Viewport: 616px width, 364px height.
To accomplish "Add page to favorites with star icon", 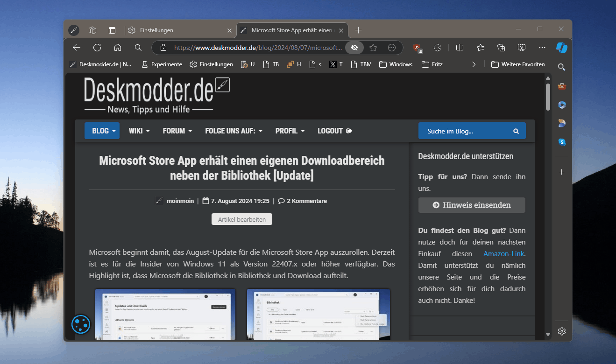I will tap(373, 48).
